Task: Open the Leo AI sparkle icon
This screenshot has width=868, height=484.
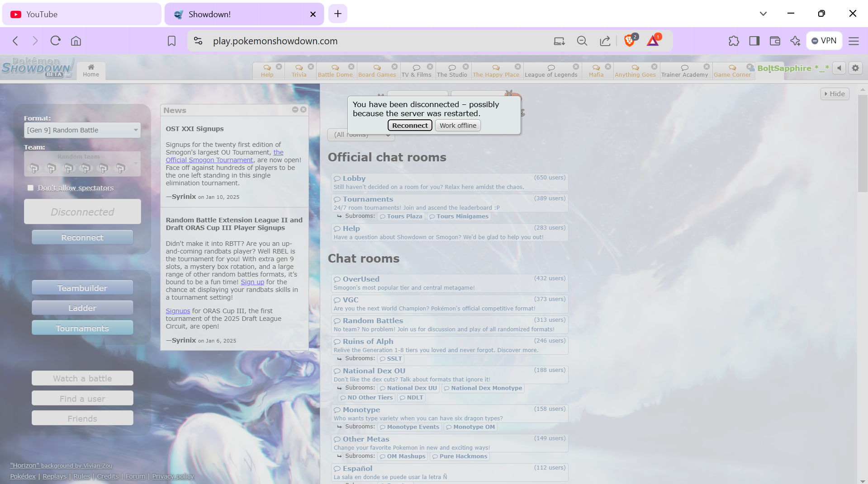Action: [795, 41]
